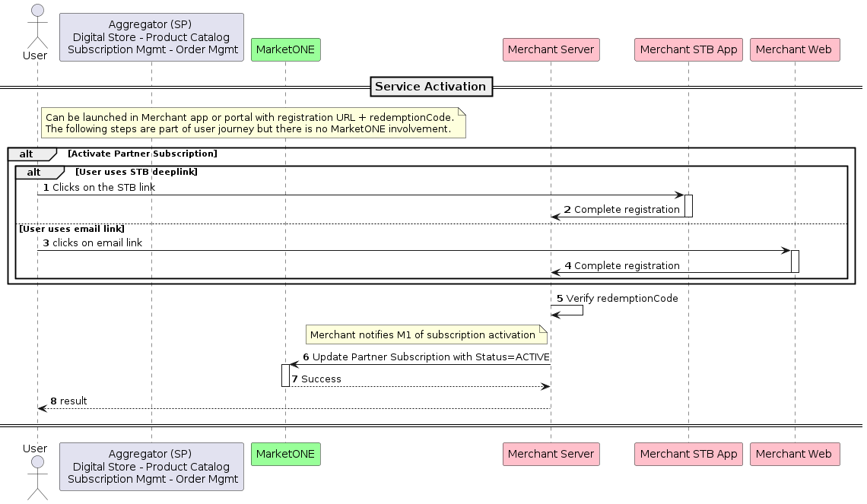Select the top Aggregator (SP) participant box
Viewport: 867px width, 504px height.
point(151,37)
